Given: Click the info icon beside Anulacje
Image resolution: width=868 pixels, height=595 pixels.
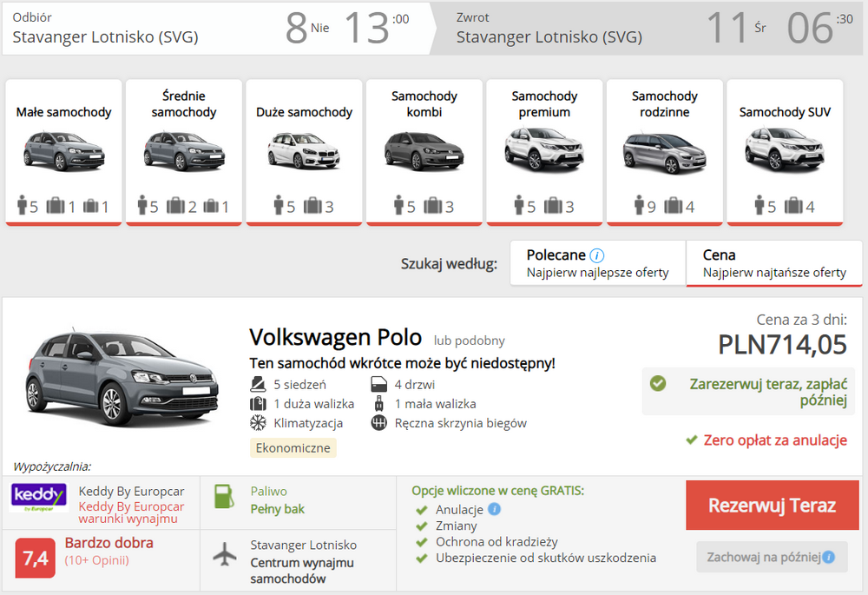Looking at the screenshot, I should click(495, 509).
